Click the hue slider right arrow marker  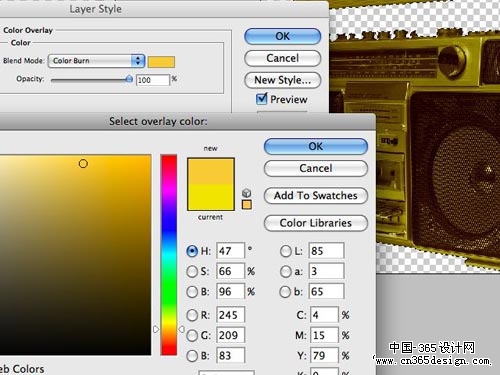click(x=181, y=329)
